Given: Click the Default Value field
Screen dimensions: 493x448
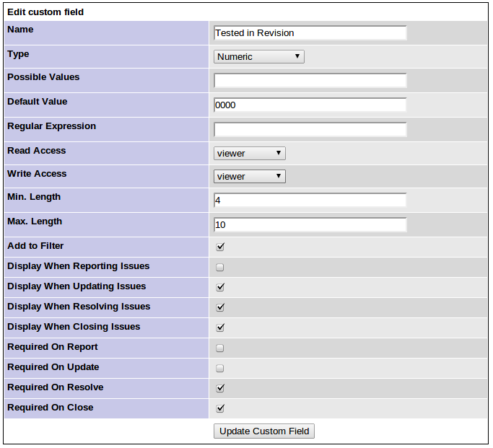Looking at the screenshot, I should pyautogui.click(x=310, y=105).
